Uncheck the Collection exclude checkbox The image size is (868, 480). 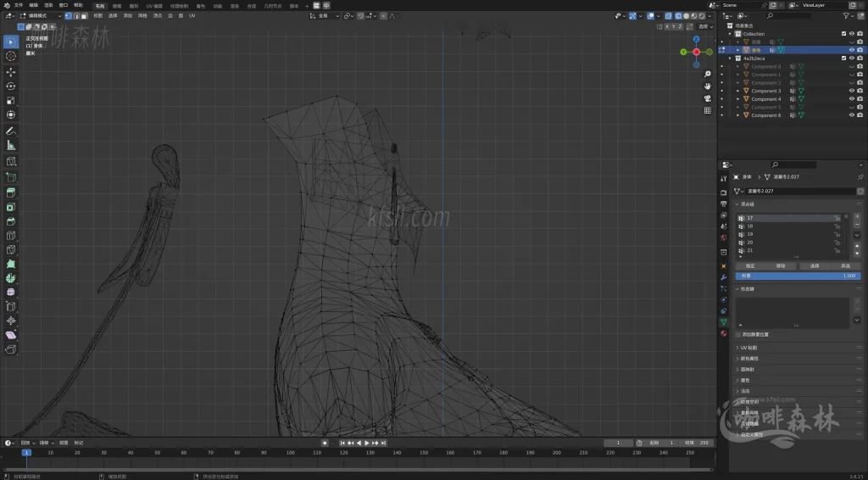tap(843, 34)
